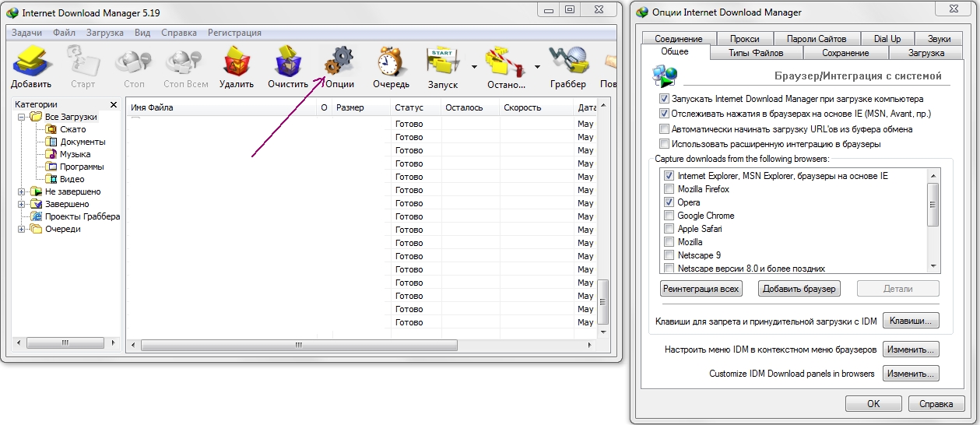Viewport: 980px width, 425px height.
Task: Open Опции via the gear icon
Action: tap(339, 61)
